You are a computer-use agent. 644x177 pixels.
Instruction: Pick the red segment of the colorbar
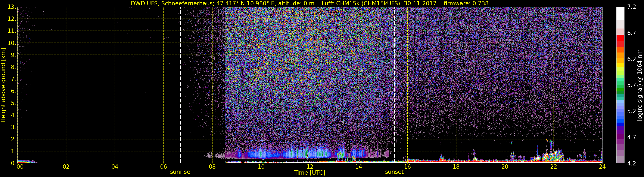[620, 38]
